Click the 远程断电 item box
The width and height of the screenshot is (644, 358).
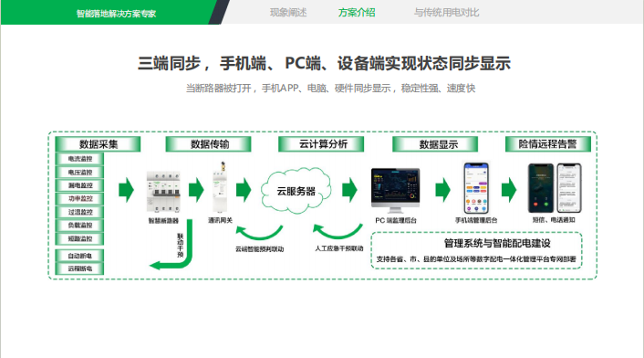[x=79, y=268]
